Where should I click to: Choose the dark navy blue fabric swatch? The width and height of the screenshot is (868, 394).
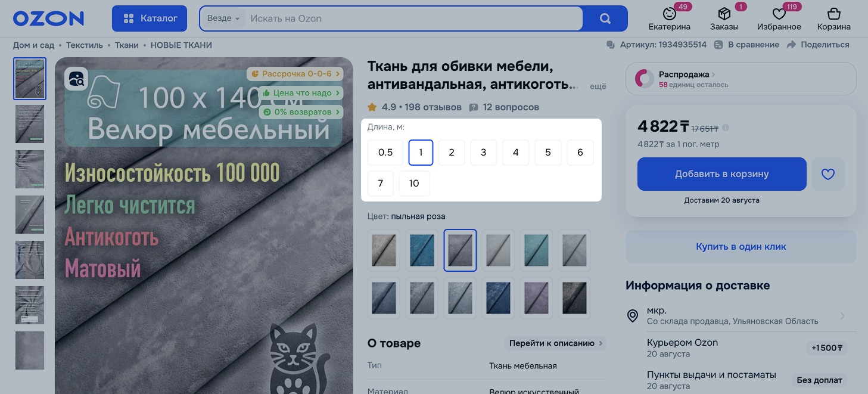[x=498, y=298]
